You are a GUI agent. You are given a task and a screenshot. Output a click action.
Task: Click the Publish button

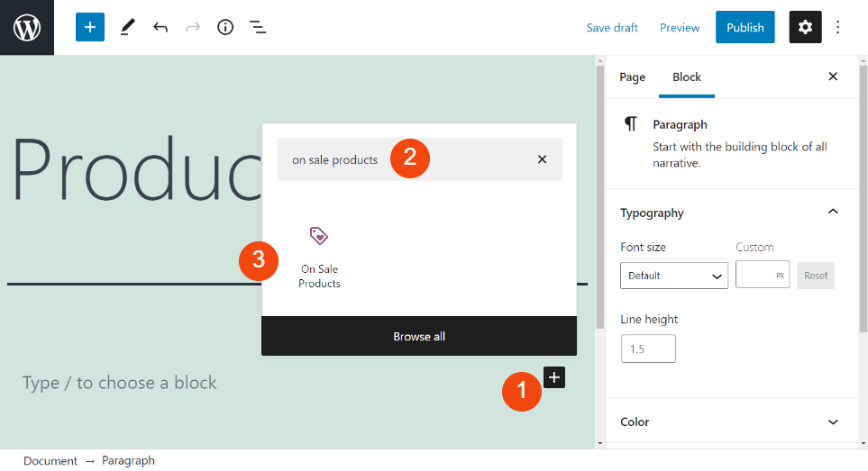pos(745,27)
